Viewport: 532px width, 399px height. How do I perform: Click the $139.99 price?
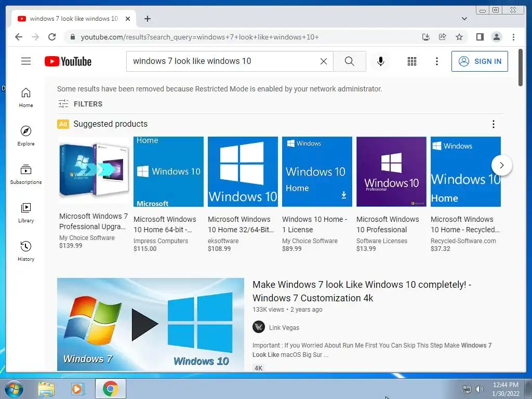click(x=71, y=246)
